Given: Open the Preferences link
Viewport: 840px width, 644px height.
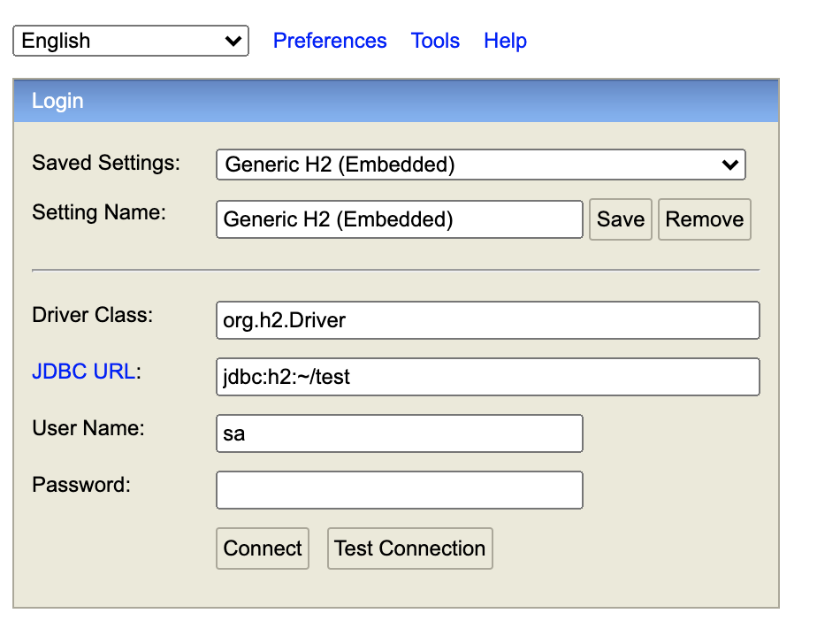Looking at the screenshot, I should (x=330, y=41).
